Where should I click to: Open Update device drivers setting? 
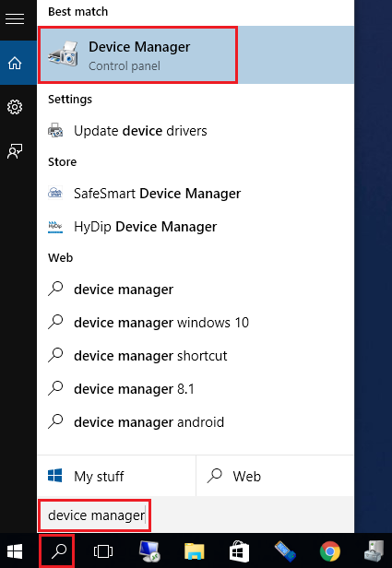click(x=196, y=131)
